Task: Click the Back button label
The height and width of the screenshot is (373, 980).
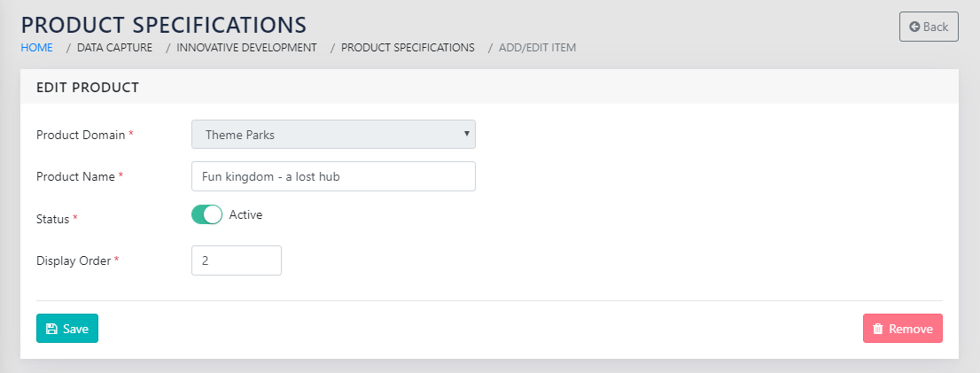Action: click(936, 27)
